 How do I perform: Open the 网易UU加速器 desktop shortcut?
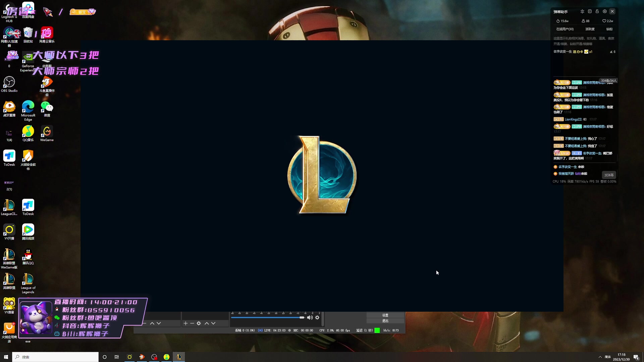coord(9,37)
